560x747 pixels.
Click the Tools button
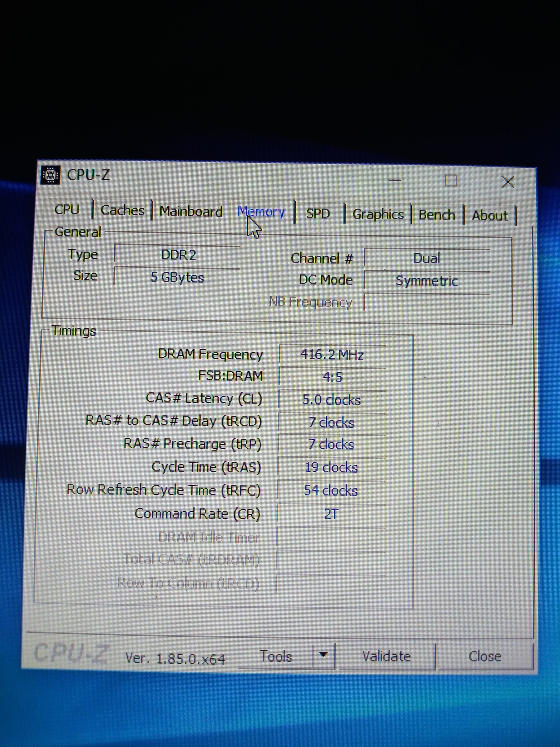(x=276, y=656)
